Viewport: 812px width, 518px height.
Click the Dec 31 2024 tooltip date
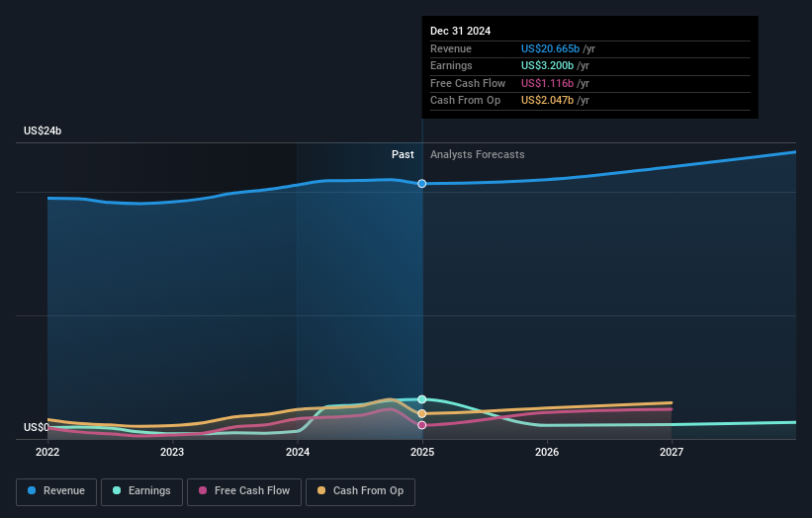click(460, 31)
